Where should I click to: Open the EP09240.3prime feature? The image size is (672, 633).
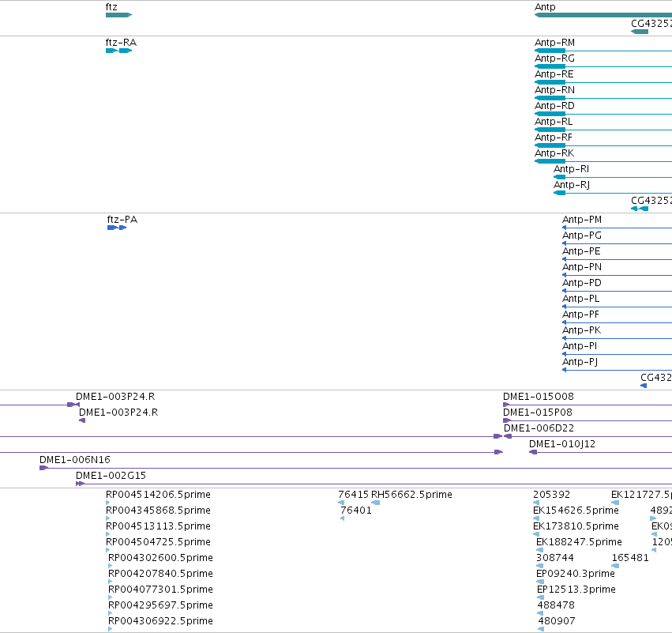click(x=575, y=574)
